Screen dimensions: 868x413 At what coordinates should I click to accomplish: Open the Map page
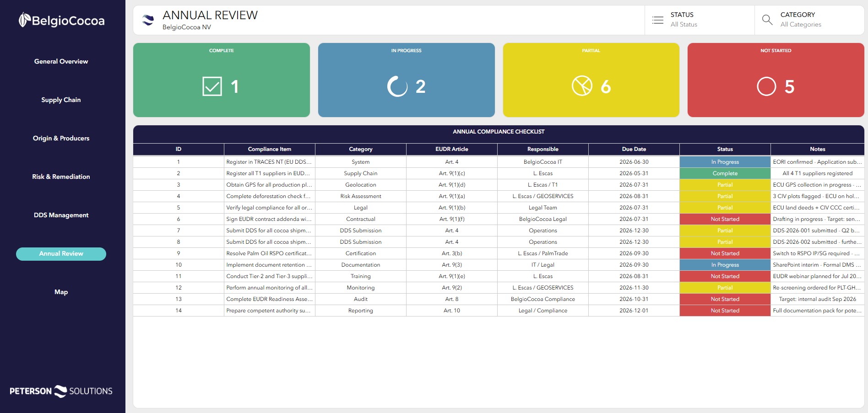pos(61,292)
